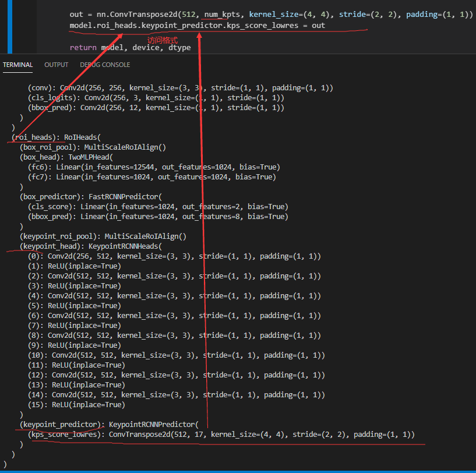The image size is (476, 473).
Task: Click the 'model.roi_heads.keypoint_predictor.kps_score_lowres = out' line
Action: [x=198, y=26]
